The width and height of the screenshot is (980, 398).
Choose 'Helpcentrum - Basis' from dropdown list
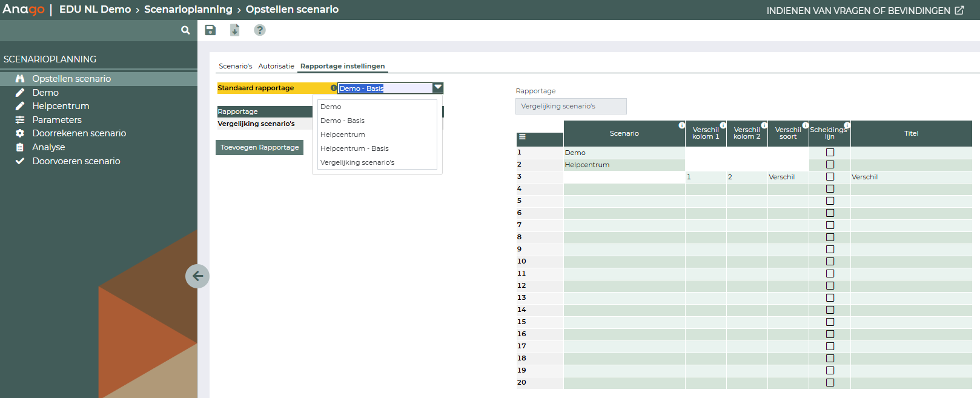[x=354, y=148]
